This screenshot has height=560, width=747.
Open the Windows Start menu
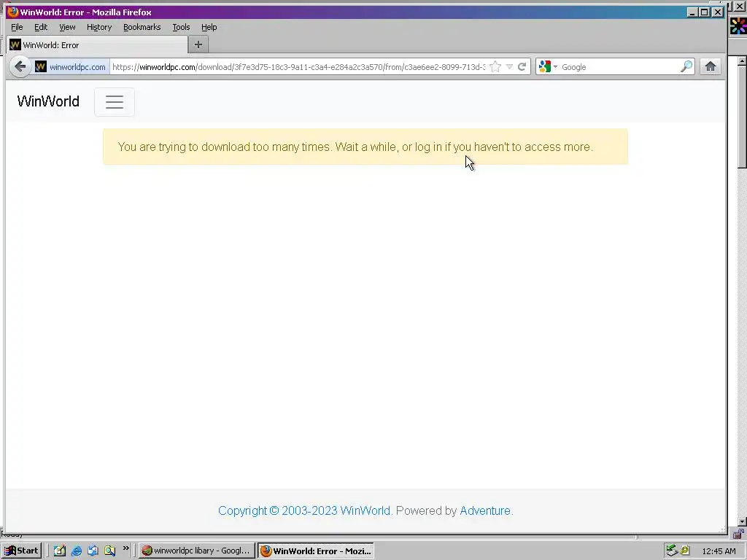pyautogui.click(x=21, y=551)
